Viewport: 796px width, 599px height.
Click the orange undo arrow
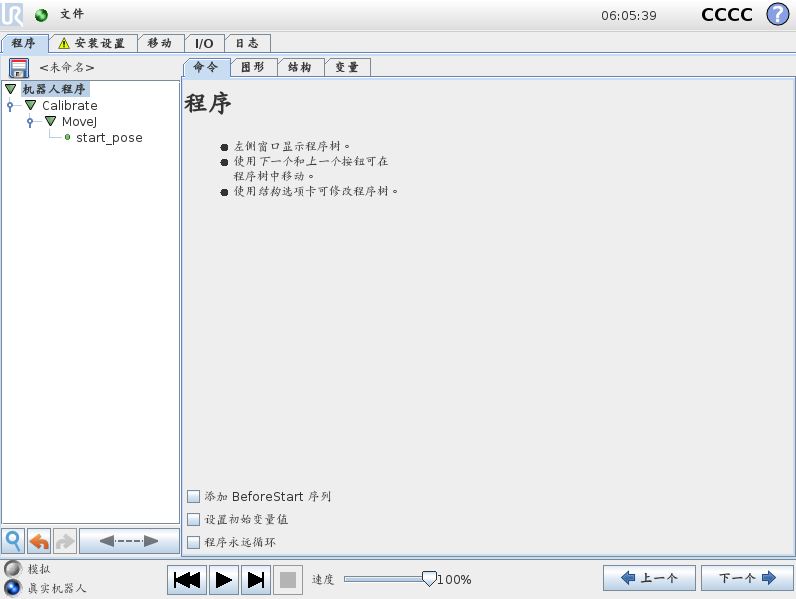39,541
